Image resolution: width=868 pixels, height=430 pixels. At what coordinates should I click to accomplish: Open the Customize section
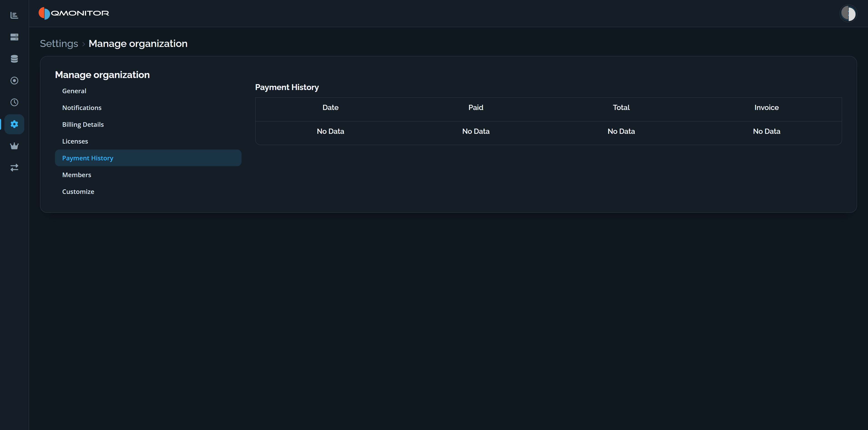148,192
